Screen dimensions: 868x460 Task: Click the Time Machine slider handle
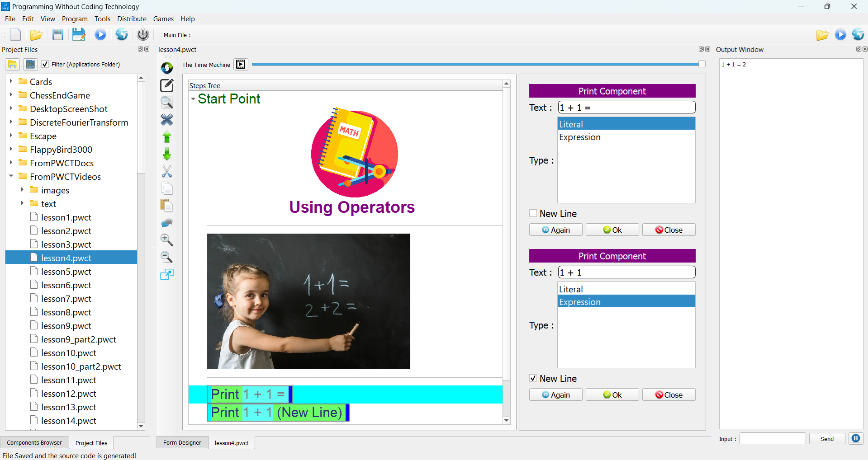tap(702, 64)
